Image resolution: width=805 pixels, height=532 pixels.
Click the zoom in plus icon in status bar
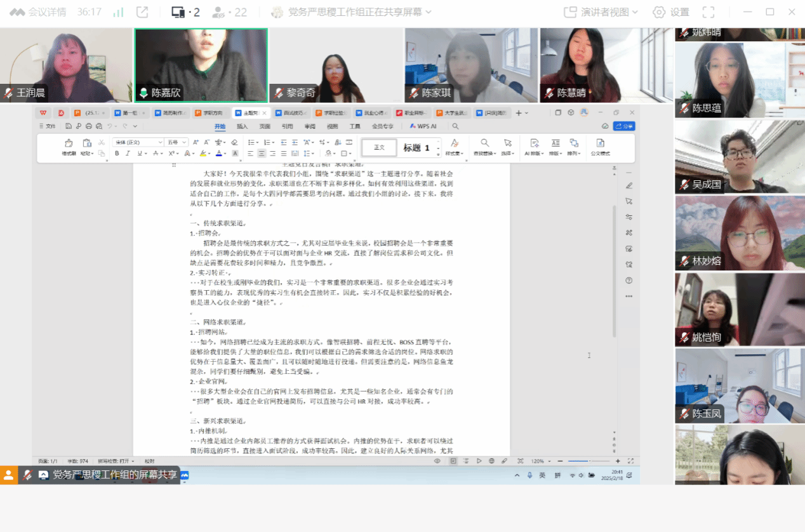tap(618, 461)
